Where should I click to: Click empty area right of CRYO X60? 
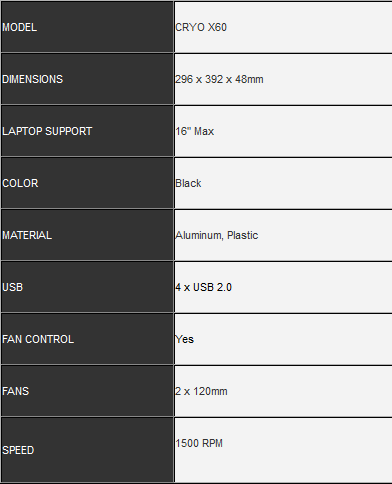(309, 27)
